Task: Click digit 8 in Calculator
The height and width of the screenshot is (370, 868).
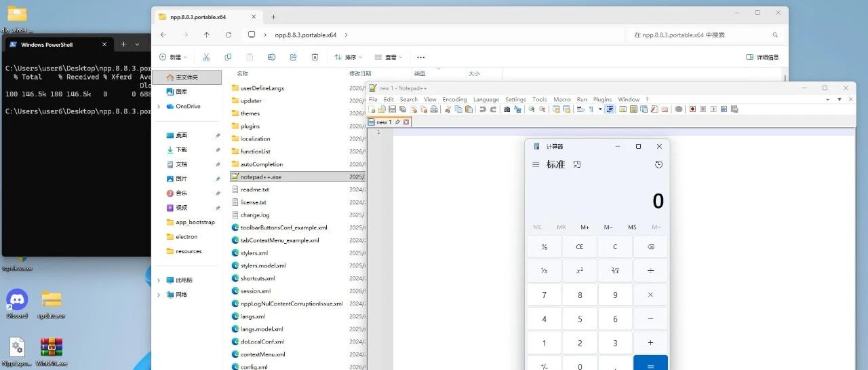Action: click(x=580, y=295)
